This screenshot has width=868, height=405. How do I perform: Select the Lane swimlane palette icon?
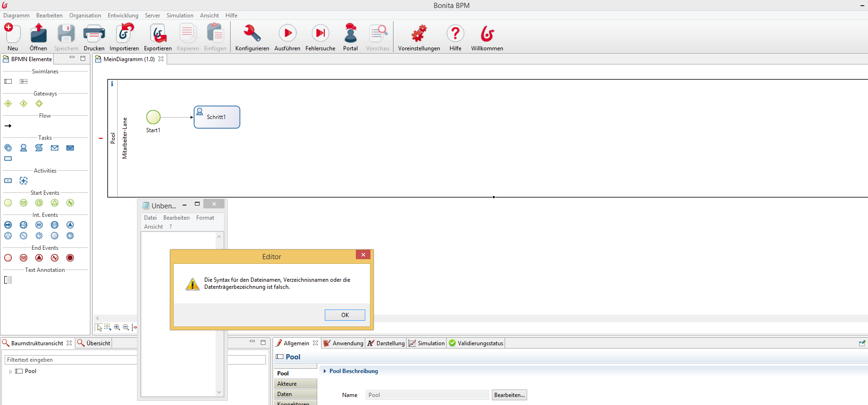pyautogui.click(x=24, y=81)
